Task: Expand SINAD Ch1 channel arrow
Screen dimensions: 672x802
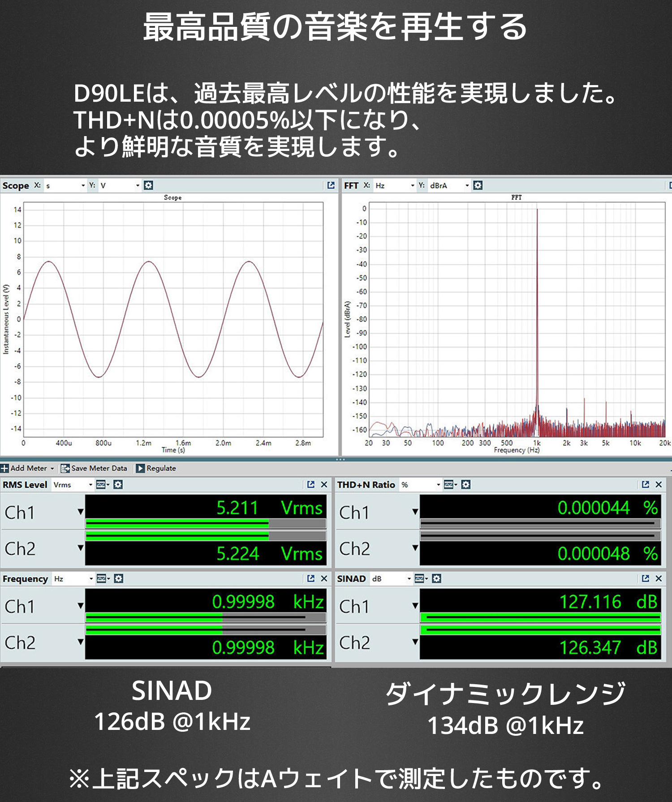Action: (415, 606)
